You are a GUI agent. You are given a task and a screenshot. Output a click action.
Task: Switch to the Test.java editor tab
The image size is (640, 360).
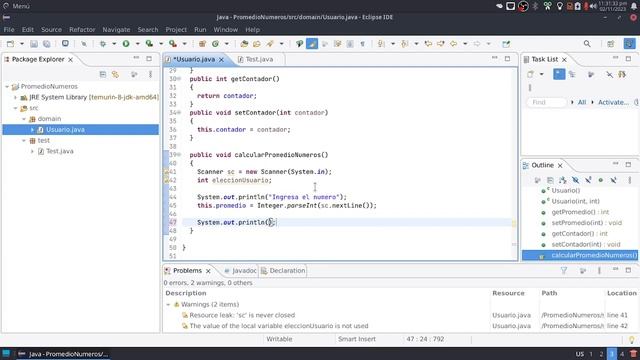[260, 59]
